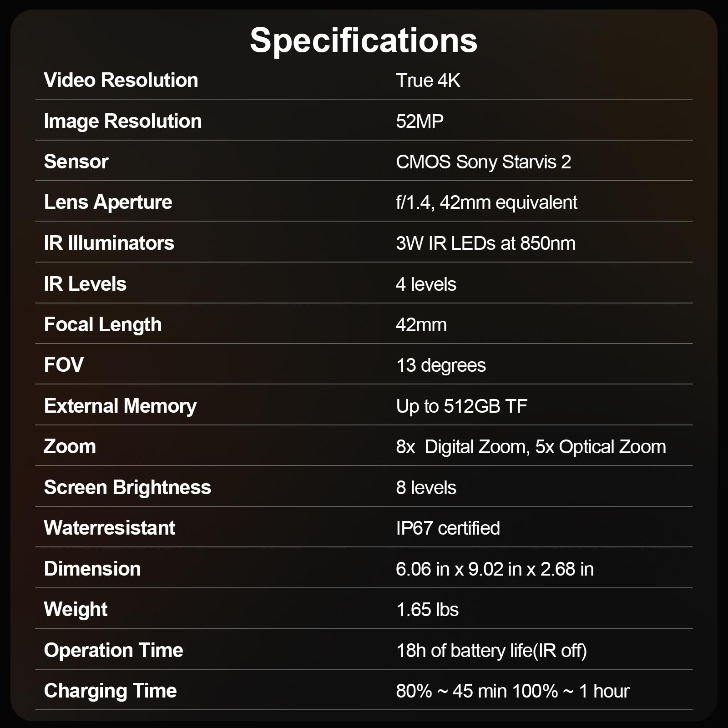
Task: Click the Screen Brightness label
Action: (127, 487)
